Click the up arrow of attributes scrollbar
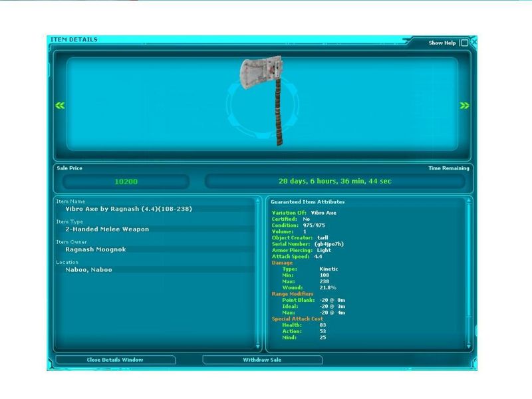 pos(467,201)
